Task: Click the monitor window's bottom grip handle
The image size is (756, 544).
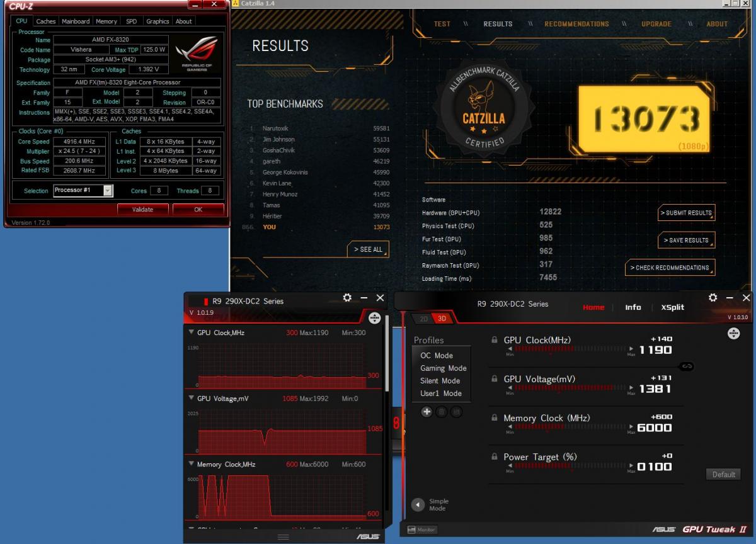Action: pyautogui.click(x=283, y=536)
